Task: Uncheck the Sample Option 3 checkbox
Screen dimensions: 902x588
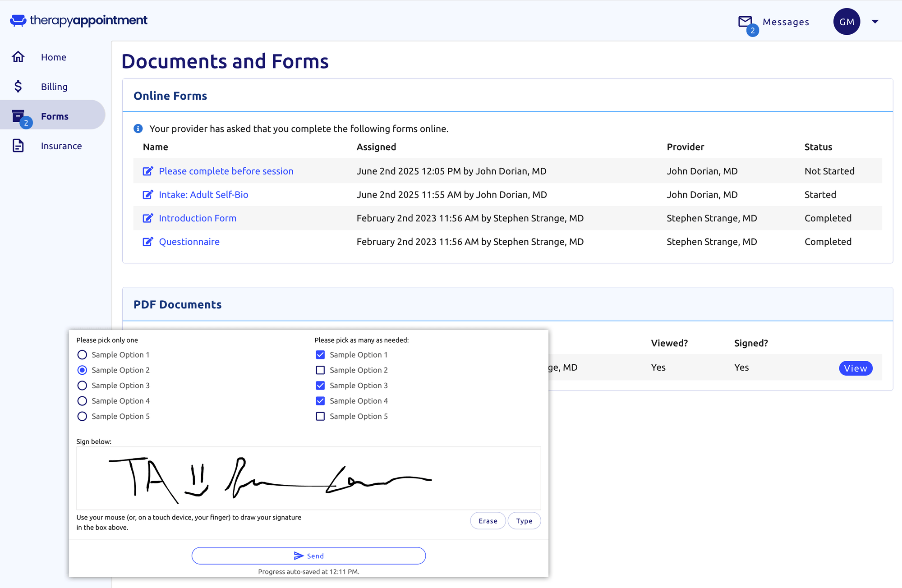Action: (x=320, y=386)
